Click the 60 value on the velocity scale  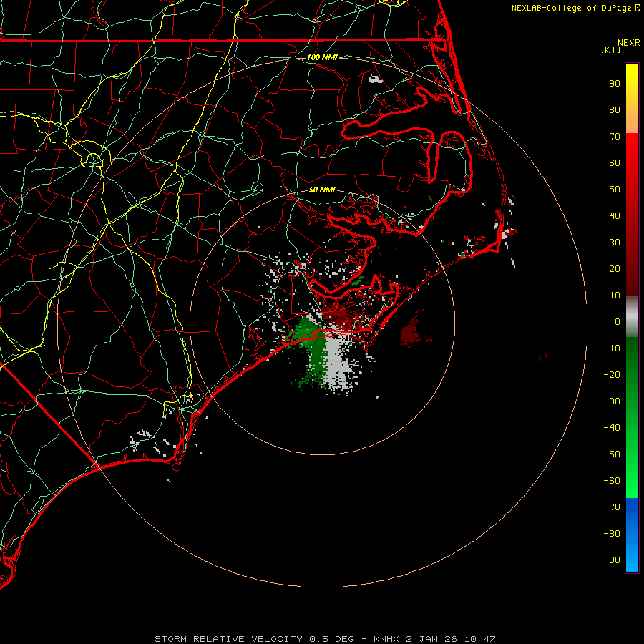[615, 162]
